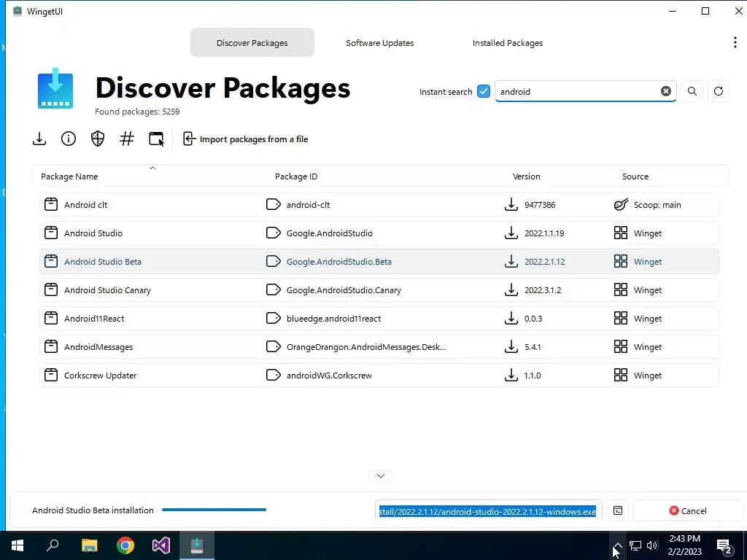Image resolution: width=747 pixels, height=560 pixels.
Task: Click package icon beside Corkscrew Updater
Action: coord(51,376)
